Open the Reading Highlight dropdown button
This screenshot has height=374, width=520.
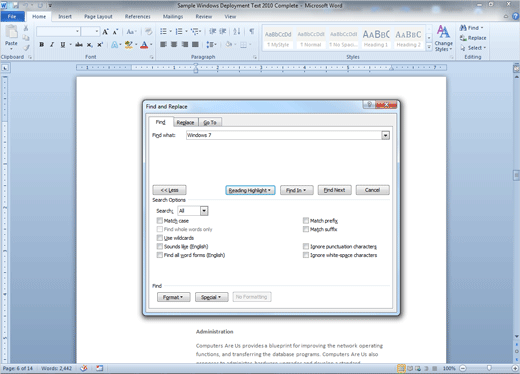[x=250, y=190]
